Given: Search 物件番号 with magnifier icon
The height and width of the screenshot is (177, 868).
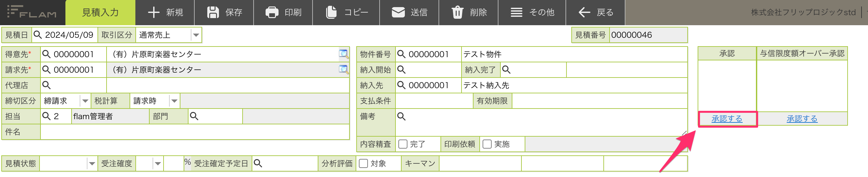Looking at the screenshot, I should click(401, 54).
